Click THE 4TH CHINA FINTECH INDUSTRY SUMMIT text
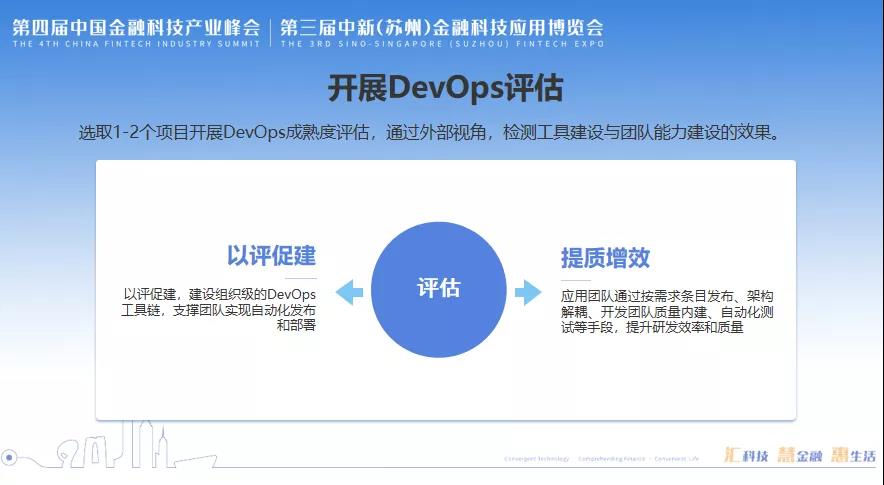Viewport: 884px width, 485px height. coord(136,43)
